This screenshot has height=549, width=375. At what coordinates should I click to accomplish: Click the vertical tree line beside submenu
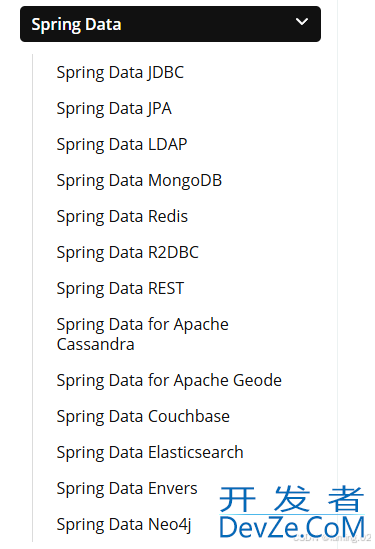coord(33,298)
